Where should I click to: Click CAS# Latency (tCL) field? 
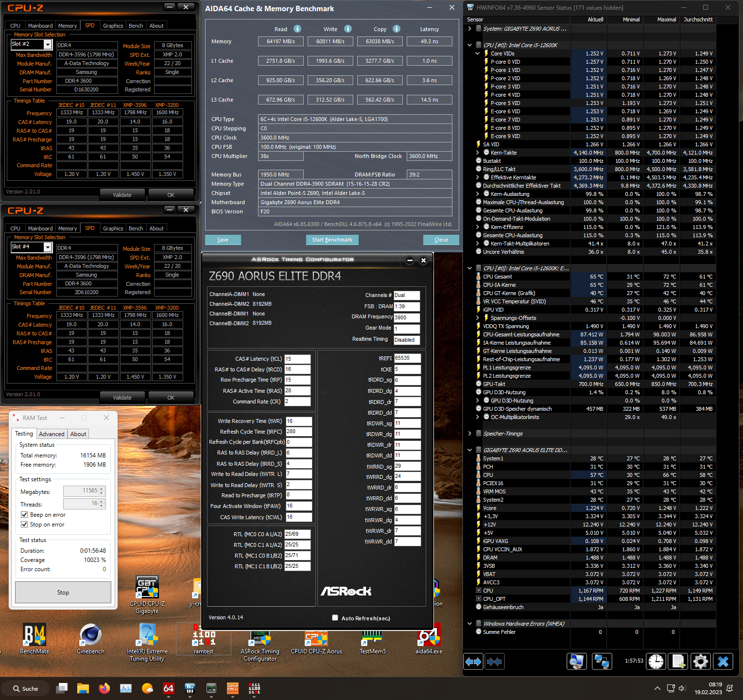pyautogui.click(x=297, y=359)
